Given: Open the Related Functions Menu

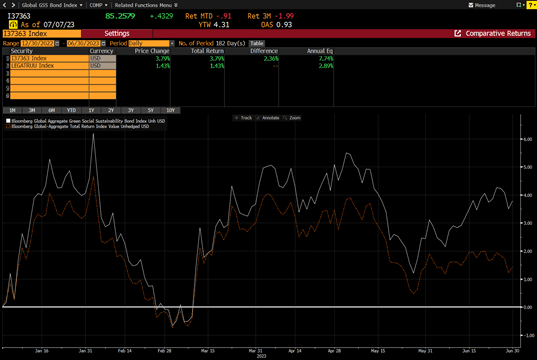Looking at the screenshot, I should tap(146, 5).
